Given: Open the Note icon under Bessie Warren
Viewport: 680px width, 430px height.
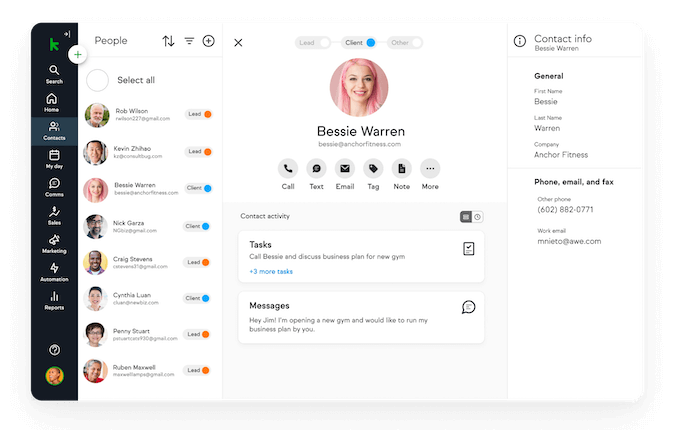Looking at the screenshot, I should (x=401, y=168).
